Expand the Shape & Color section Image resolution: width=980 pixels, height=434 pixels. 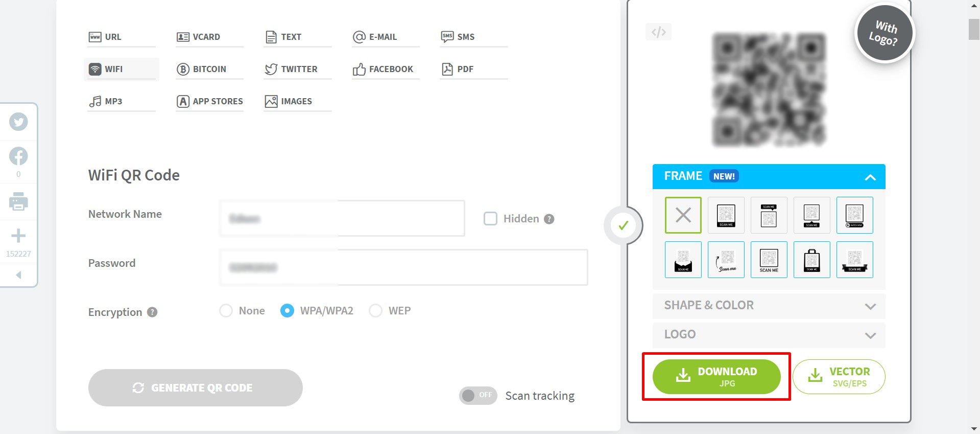[x=870, y=306]
